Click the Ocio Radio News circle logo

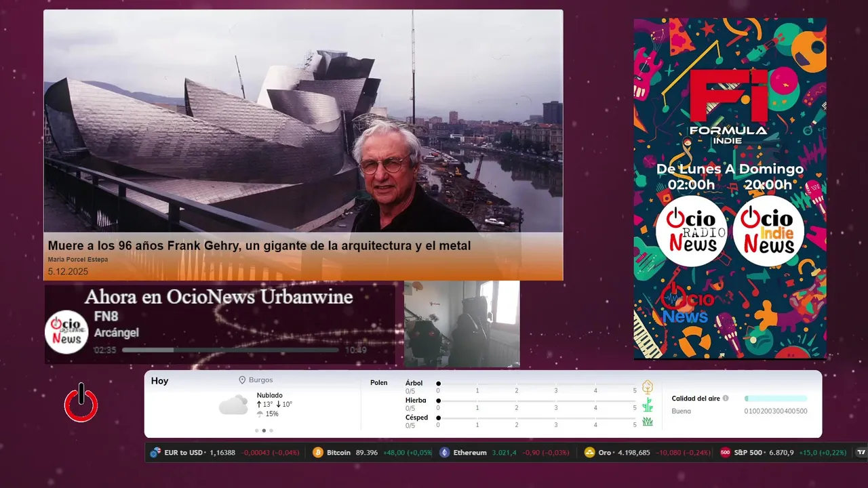tap(691, 231)
